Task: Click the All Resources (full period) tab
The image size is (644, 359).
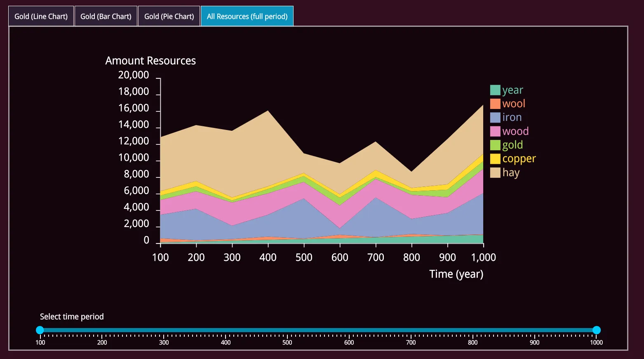Action: [247, 17]
